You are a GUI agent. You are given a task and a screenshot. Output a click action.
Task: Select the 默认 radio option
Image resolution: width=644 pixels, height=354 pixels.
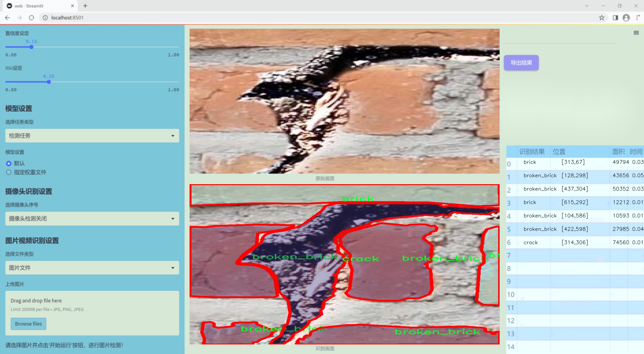9,164
